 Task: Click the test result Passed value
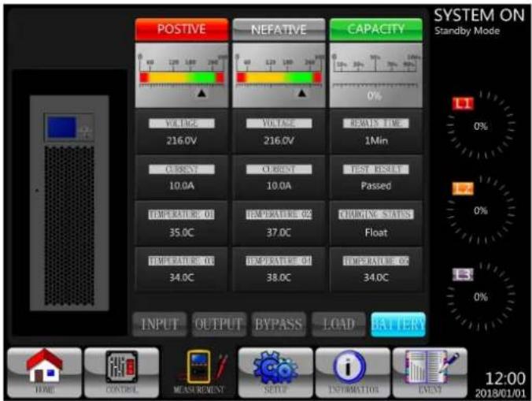376,186
